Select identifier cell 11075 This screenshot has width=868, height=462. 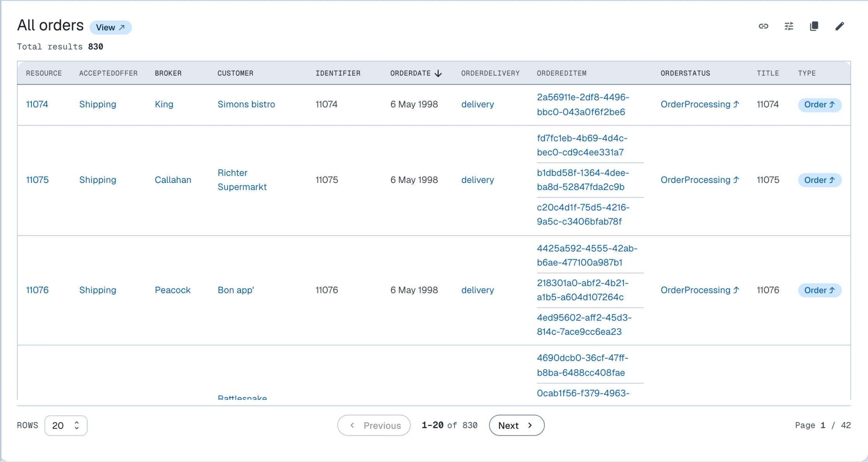[327, 180]
